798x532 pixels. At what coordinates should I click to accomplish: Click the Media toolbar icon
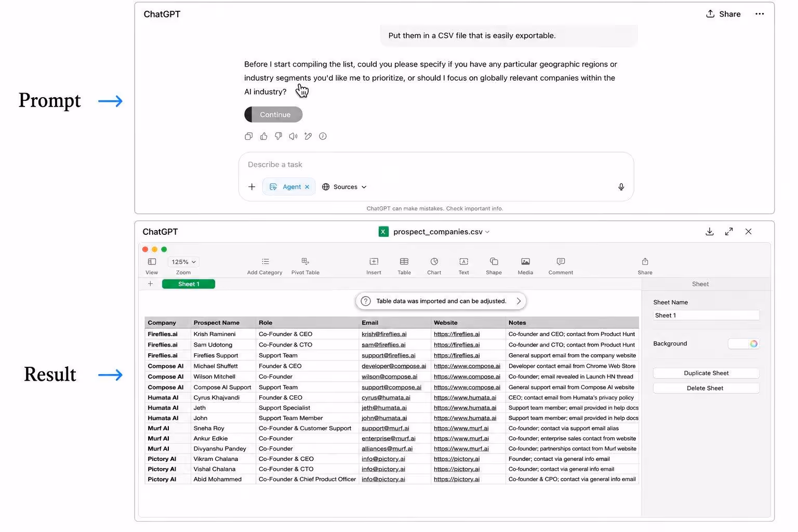tap(525, 261)
